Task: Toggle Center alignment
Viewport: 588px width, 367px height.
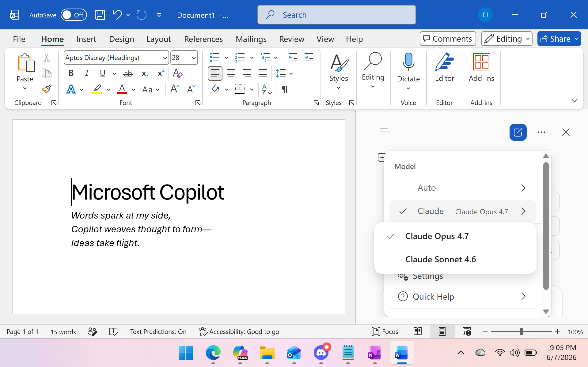Action: point(231,73)
